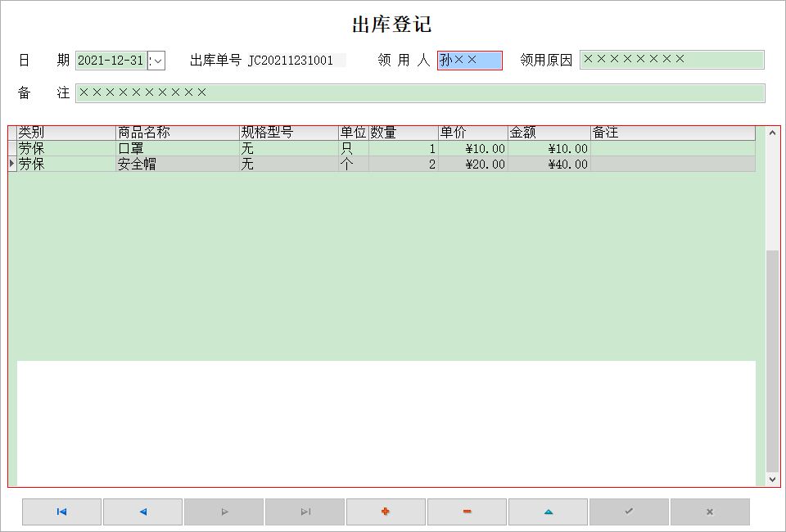The width and height of the screenshot is (786, 532).
Task: Click the 类别 column header
Action: (66, 133)
